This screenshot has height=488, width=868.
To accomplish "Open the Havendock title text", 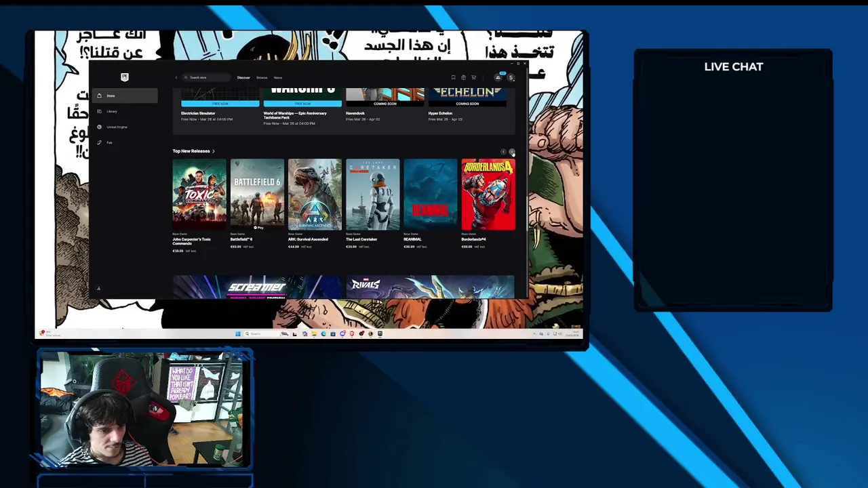I will pyautogui.click(x=355, y=113).
